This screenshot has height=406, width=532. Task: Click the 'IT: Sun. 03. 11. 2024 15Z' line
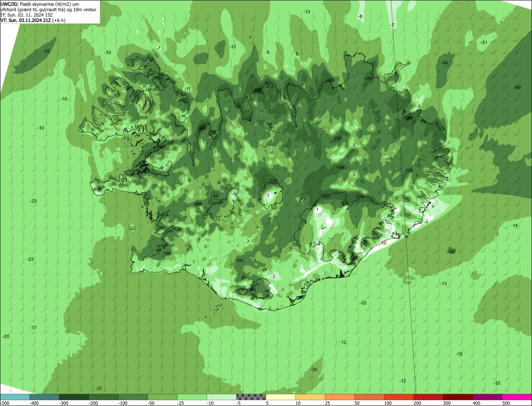(27, 15)
